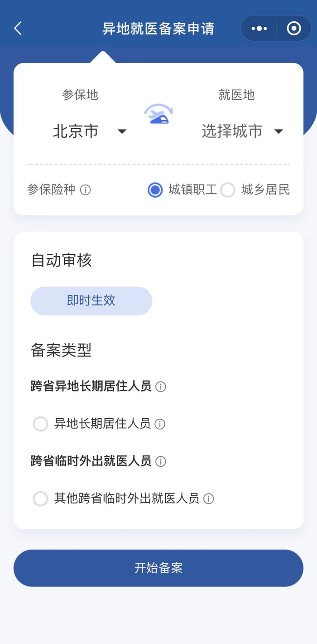This screenshot has width=317, height=644.
Task: Tap the 异地就医备案申请 page title
Action: pyautogui.click(x=158, y=29)
